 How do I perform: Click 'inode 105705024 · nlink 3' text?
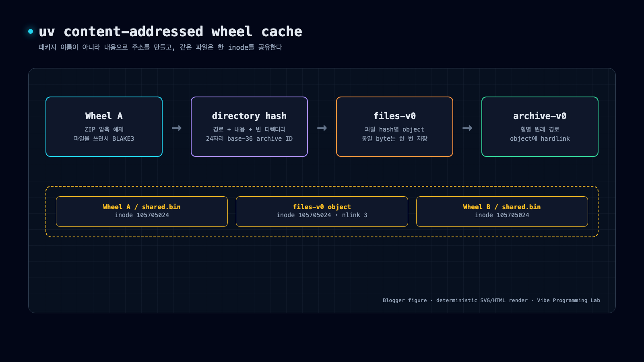coord(322,215)
